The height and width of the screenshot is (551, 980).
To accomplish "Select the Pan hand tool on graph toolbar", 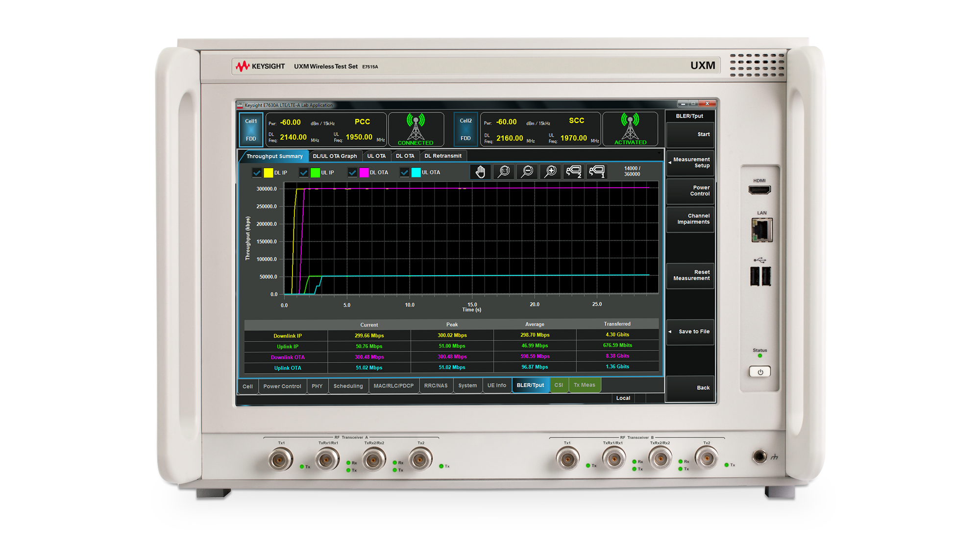I will pos(481,171).
